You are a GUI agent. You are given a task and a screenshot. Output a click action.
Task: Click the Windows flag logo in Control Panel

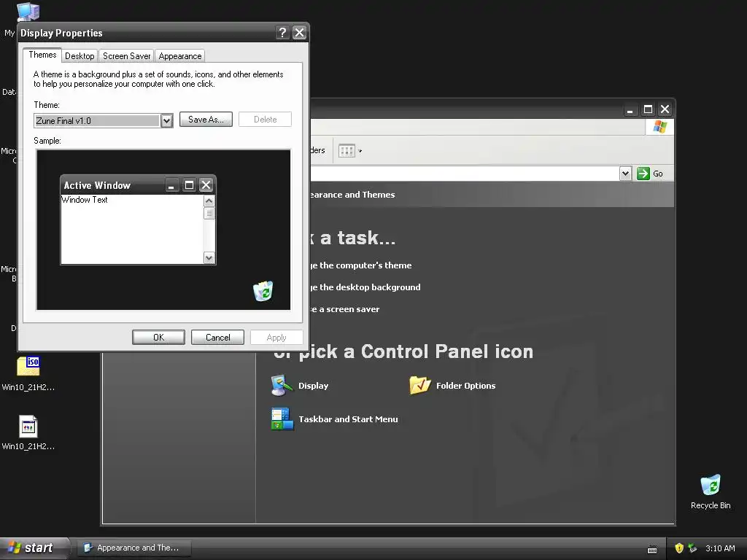(659, 127)
